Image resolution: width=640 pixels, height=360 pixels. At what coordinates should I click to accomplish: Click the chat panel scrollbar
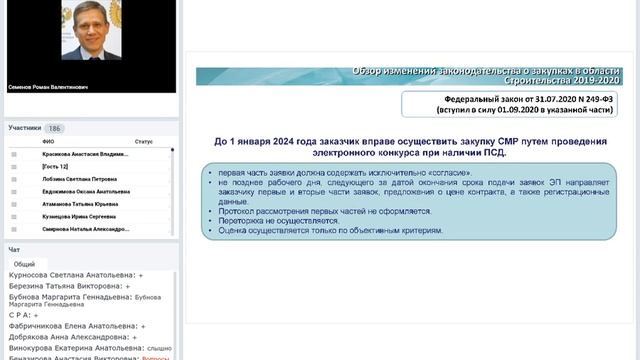176,316
